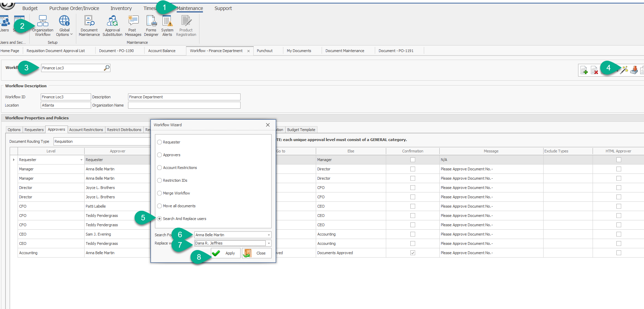Click the Description text field
The height and width of the screenshot is (309, 644).
coord(184,97)
